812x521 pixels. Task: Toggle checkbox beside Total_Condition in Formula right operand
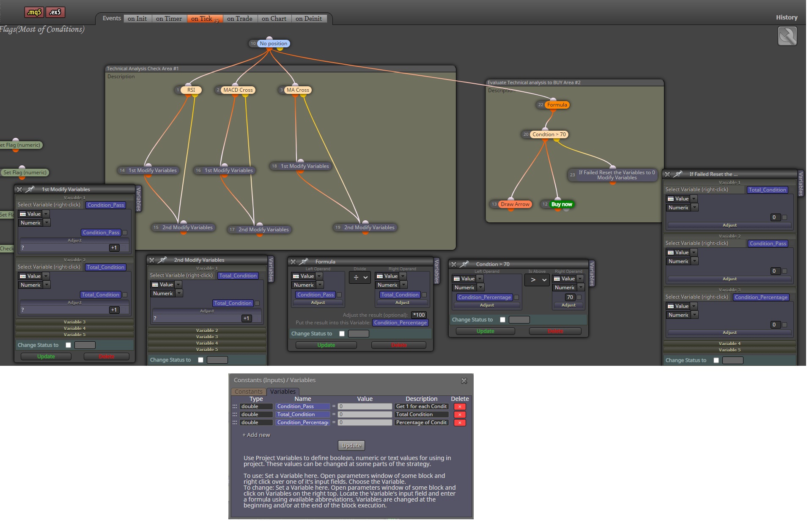[x=424, y=295]
